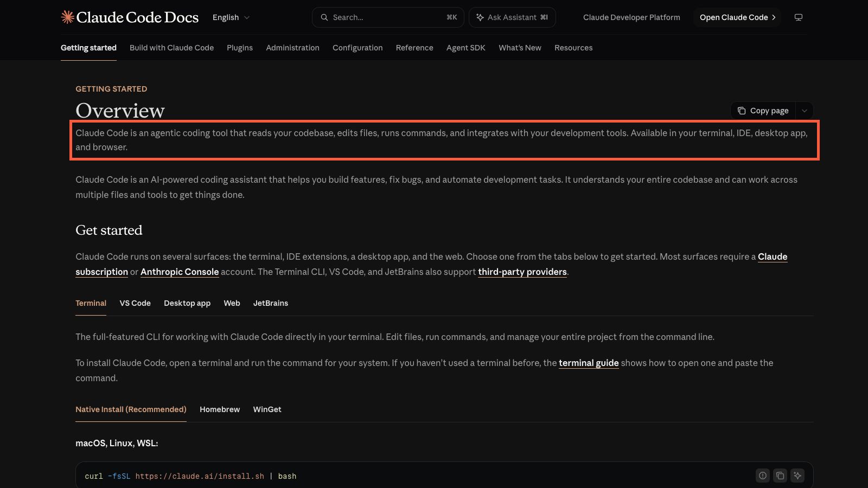
Task: Open the Administration nav tab
Action: pyautogui.click(x=292, y=48)
